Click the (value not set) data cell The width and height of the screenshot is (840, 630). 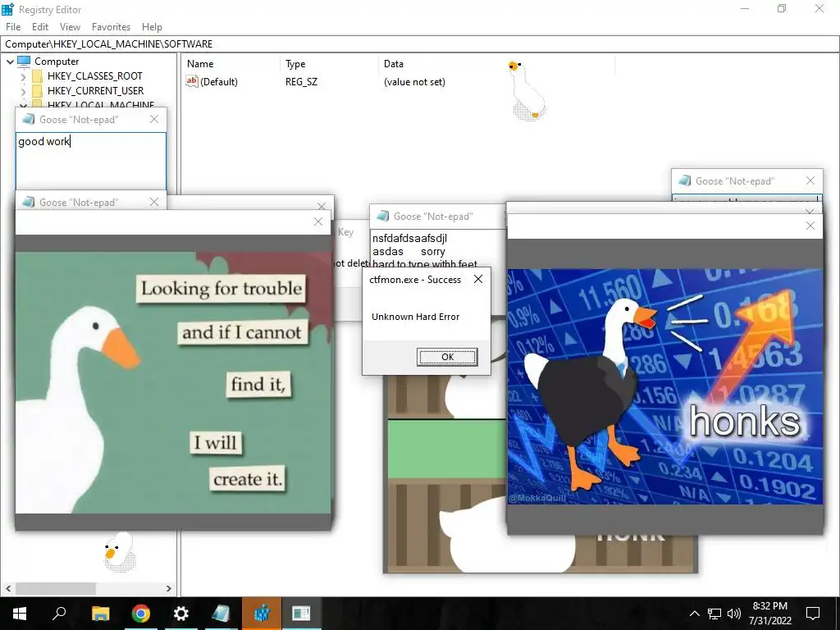(414, 82)
